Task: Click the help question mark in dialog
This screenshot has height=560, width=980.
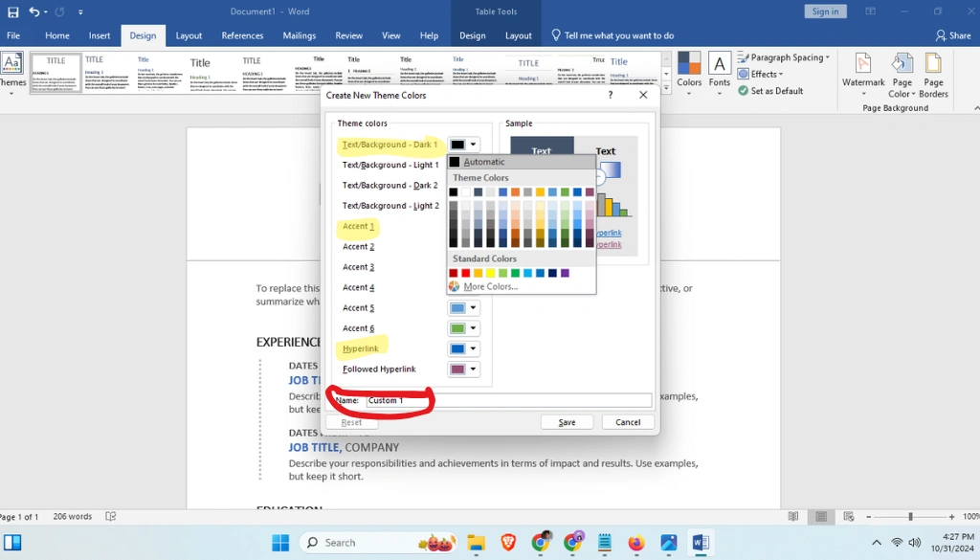Action: (x=610, y=95)
